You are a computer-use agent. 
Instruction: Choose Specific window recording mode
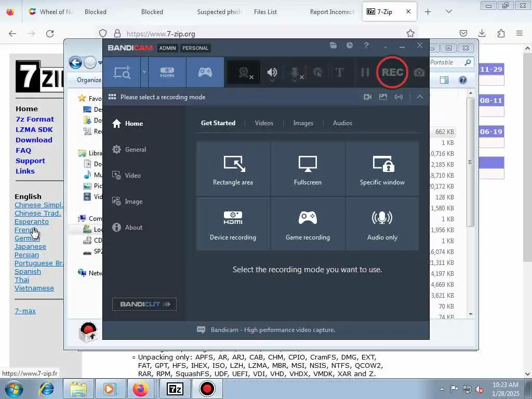coord(382,169)
